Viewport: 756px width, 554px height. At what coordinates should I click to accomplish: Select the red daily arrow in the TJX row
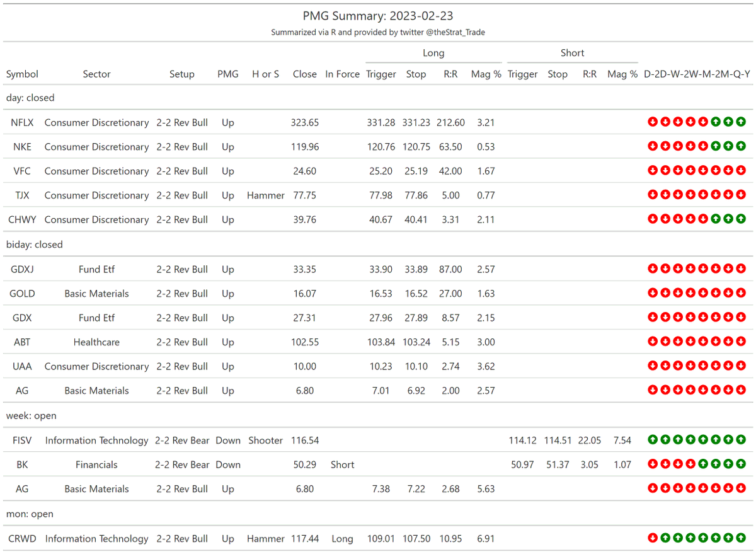click(x=653, y=195)
